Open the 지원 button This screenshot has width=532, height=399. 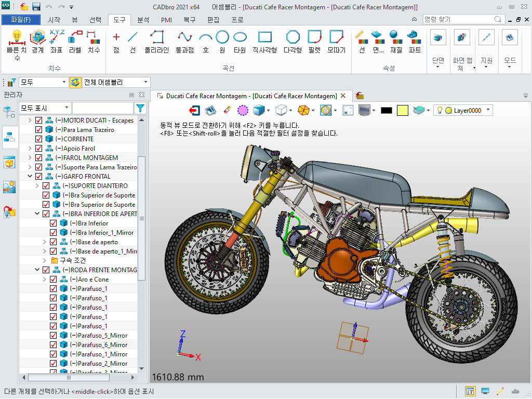point(486,49)
